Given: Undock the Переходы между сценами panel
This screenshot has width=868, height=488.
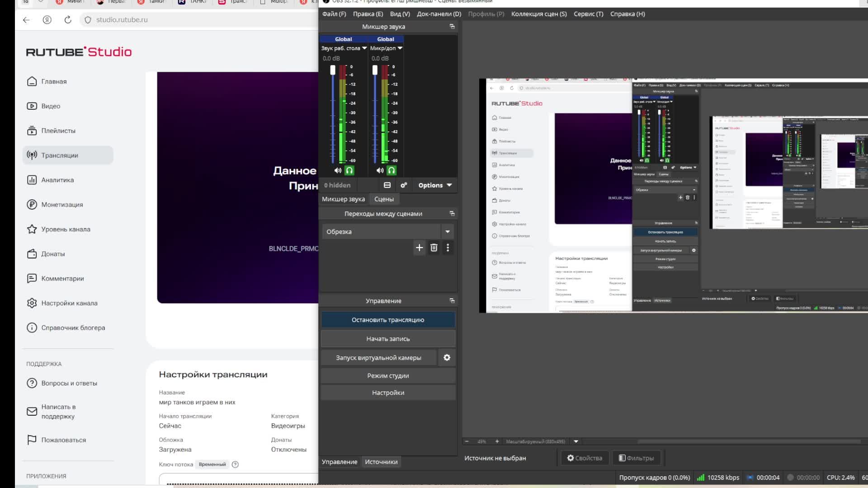Looking at the screenshot, I should pyautogui.click(x=452, y=214).
